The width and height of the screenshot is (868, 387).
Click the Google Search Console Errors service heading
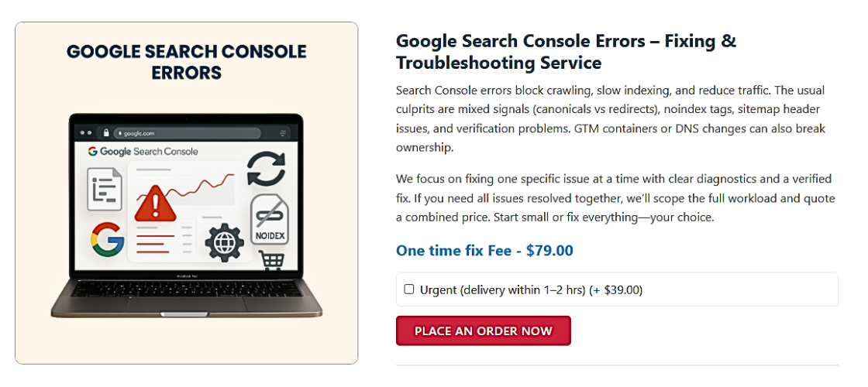(566, 51)
